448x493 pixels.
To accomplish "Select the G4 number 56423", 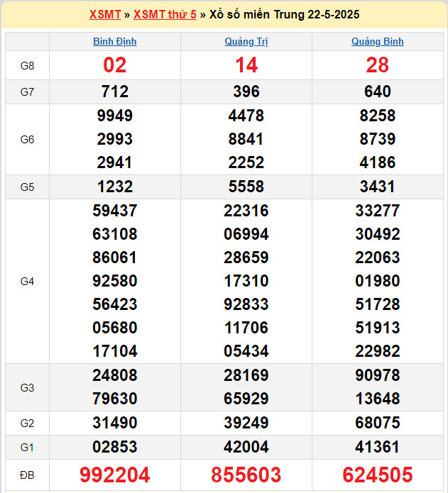I will [x=115, y=304].
